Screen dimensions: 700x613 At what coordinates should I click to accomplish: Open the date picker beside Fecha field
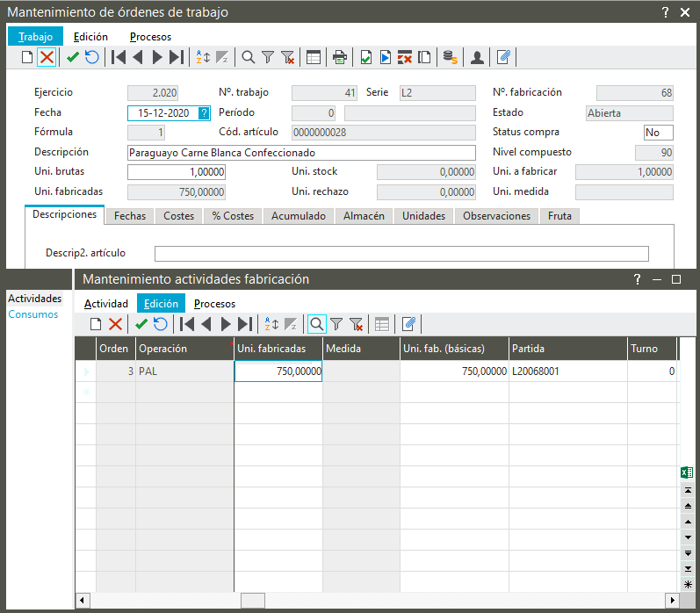(x=204, y=112)
